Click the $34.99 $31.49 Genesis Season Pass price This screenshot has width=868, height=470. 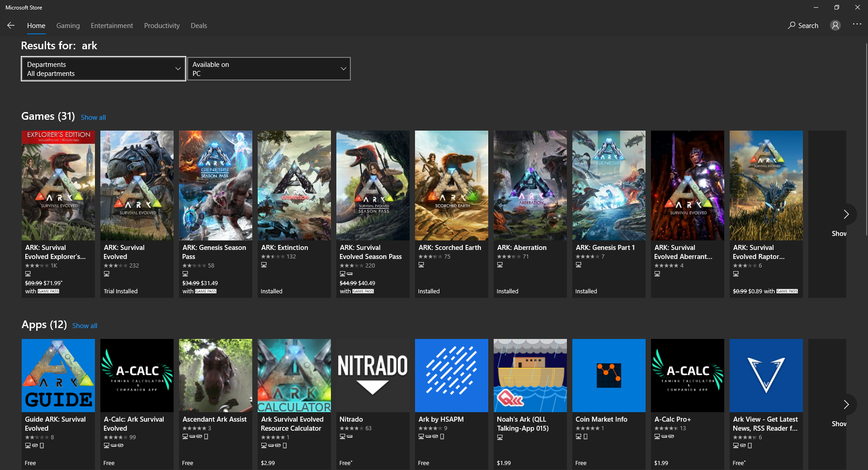200,283
